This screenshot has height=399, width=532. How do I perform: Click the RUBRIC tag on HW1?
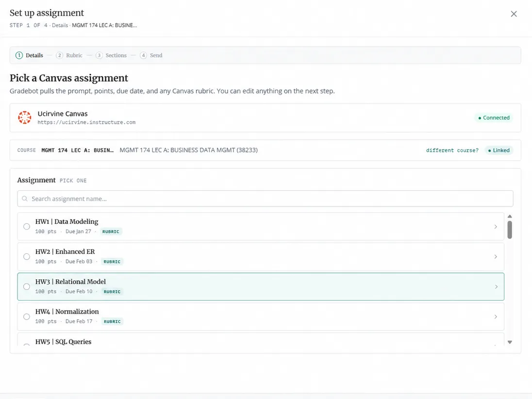pos(111,232)
